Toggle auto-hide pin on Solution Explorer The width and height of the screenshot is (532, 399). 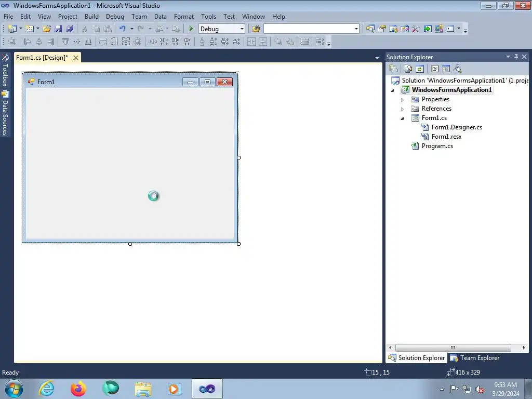(x=516, y=57)
